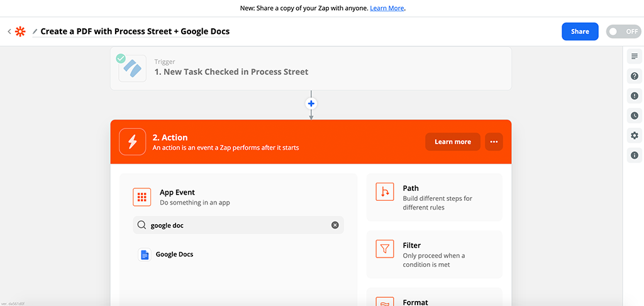This screenshot has height=306, width=644.
Task: Open the help question mark icon
Action: 634,76
